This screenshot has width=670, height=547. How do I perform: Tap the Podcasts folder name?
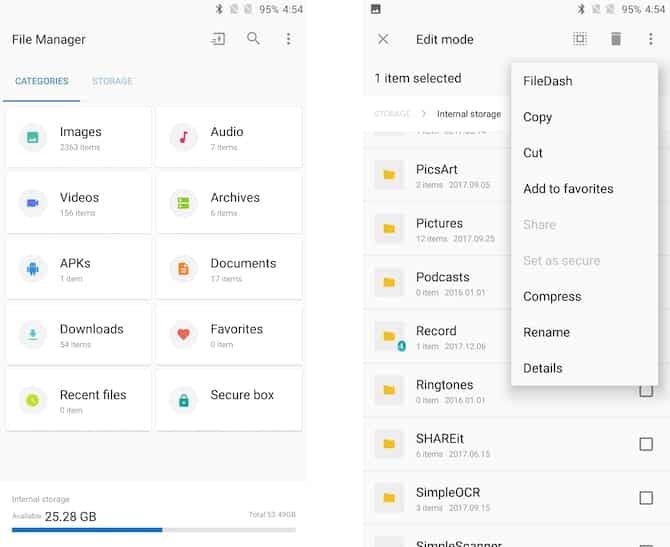(x=443, y=277)
